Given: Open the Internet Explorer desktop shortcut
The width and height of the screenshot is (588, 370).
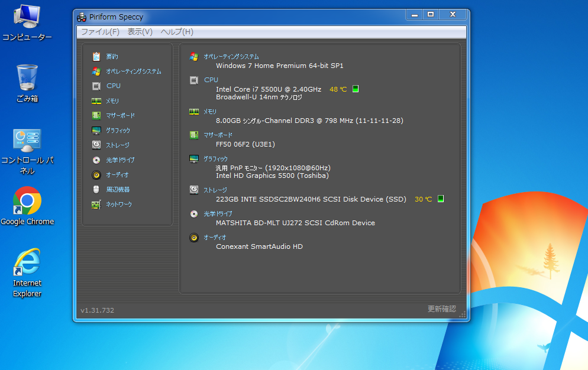Looking at the screenshot, I should pyautogui.click(x=27, y=272).
